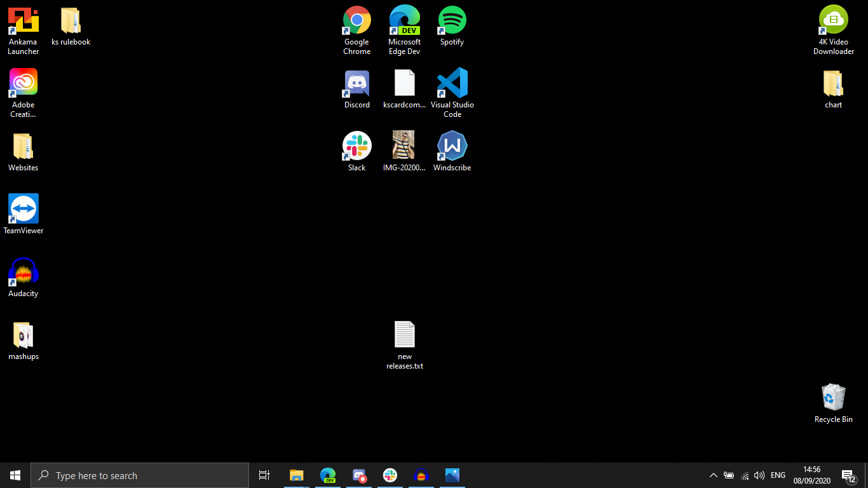868x488 pixels.
Task: Select the Audacity desktop shortcut
Action: [24, 277]
